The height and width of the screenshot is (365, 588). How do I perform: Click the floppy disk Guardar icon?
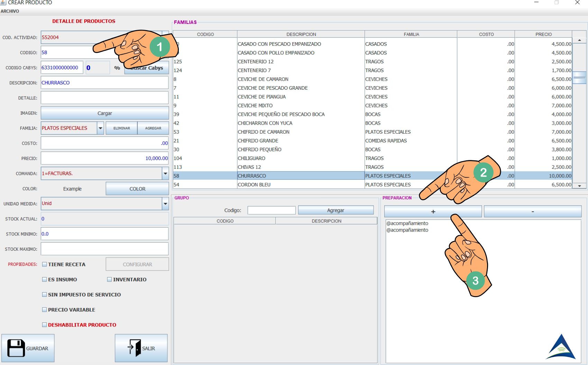pos(16,348)
